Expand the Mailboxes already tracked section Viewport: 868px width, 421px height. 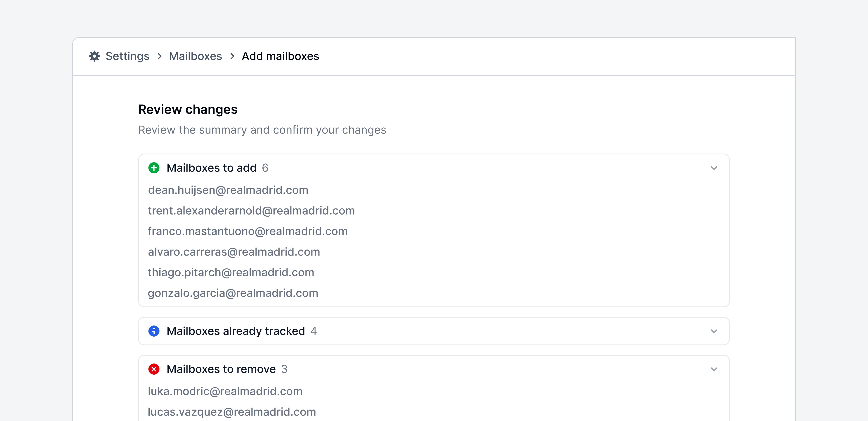click(714, 331)
